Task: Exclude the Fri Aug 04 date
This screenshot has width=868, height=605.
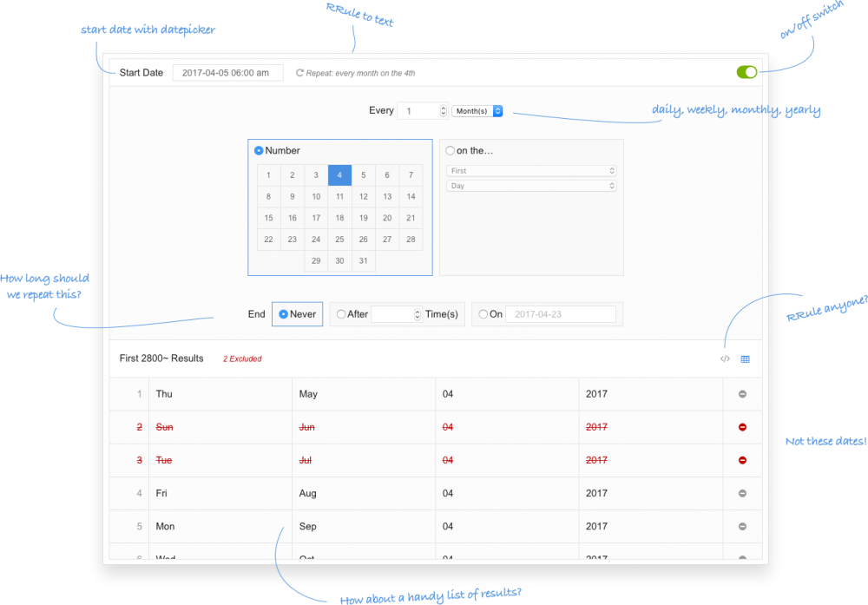Action: point(742,493)
